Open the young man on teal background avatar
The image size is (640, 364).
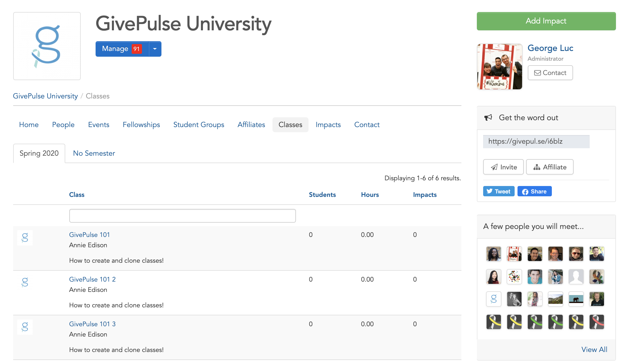535,277
